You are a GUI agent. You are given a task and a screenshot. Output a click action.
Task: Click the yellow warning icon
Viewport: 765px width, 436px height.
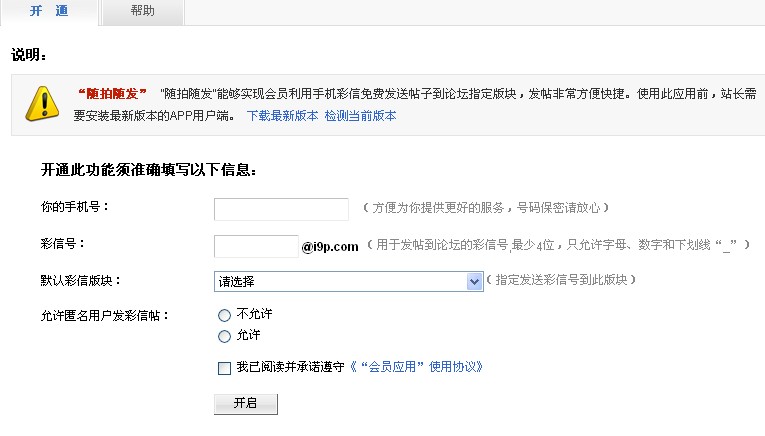tap(42, 103)
